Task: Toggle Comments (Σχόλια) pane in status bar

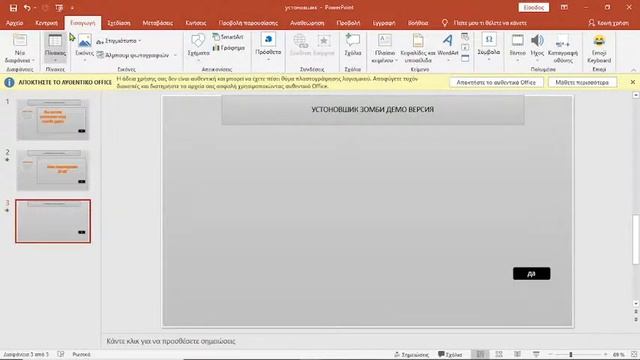Action: coord(450,355)
